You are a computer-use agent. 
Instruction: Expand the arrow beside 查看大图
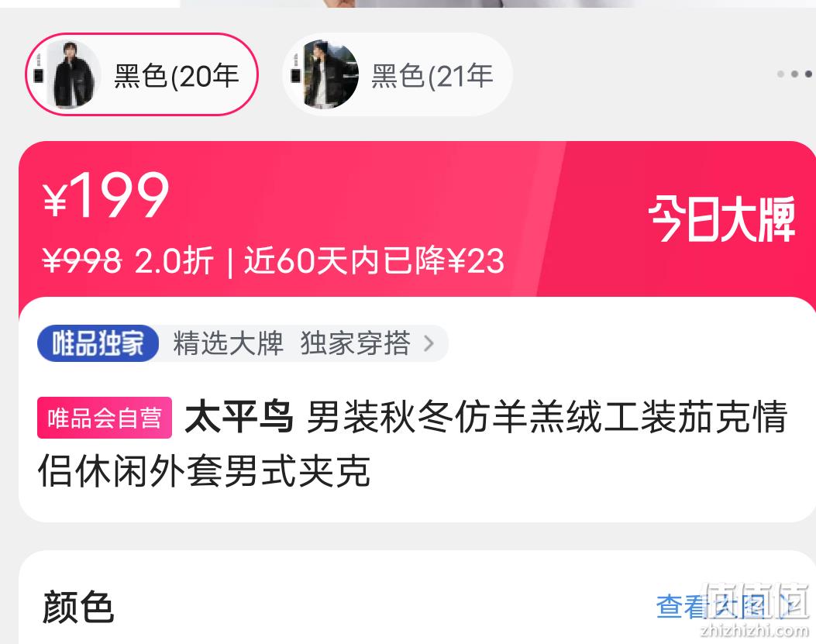tap(791, 607)
